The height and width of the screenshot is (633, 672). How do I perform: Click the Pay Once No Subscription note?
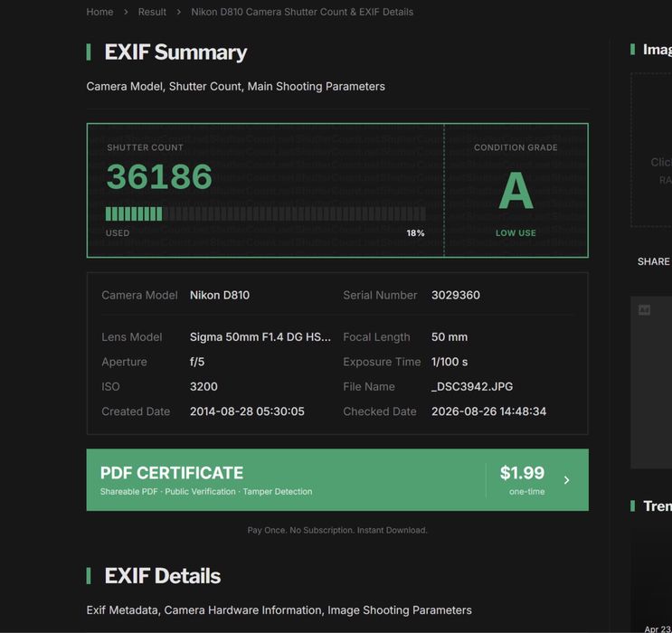coord(337,530)
